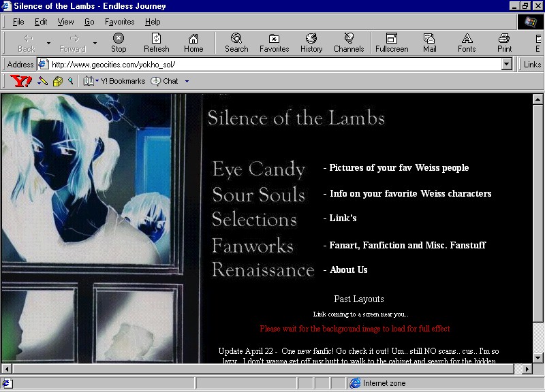The width and height of the screenshot is (545, 392).
Task: Open the Help menu
Action: (153, 22)
